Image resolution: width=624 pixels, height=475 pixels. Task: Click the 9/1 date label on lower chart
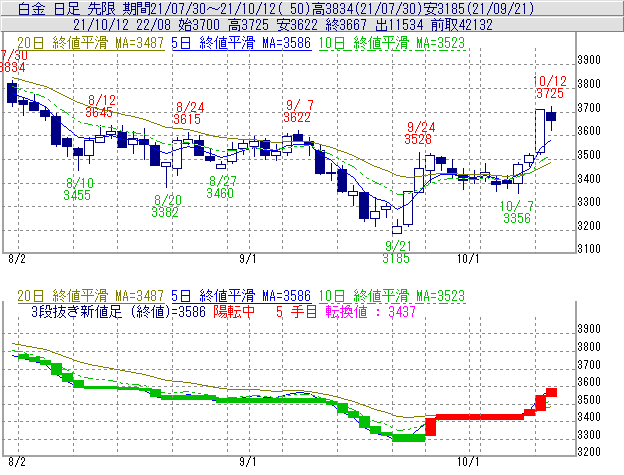point(248,461)
